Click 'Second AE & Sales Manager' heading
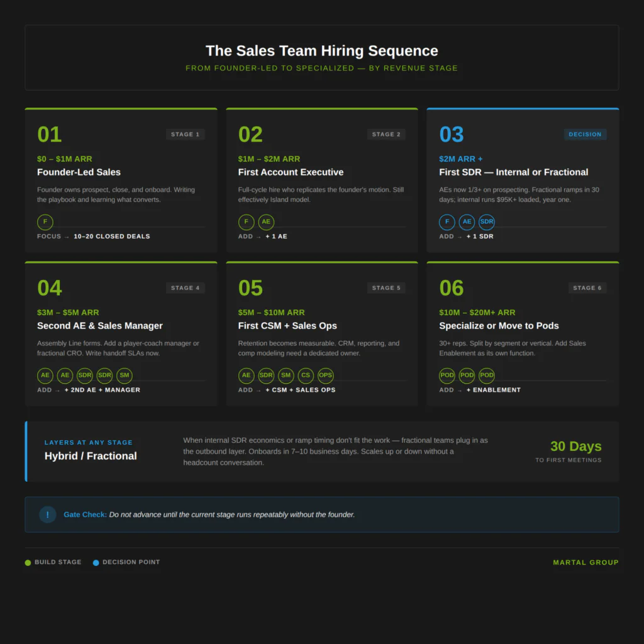 [100, 326]
